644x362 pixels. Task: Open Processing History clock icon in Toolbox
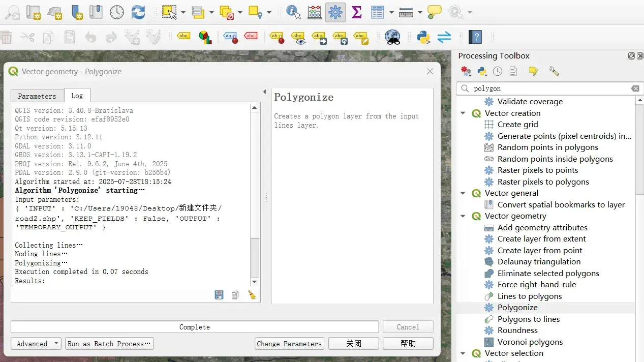click(498, 72)
